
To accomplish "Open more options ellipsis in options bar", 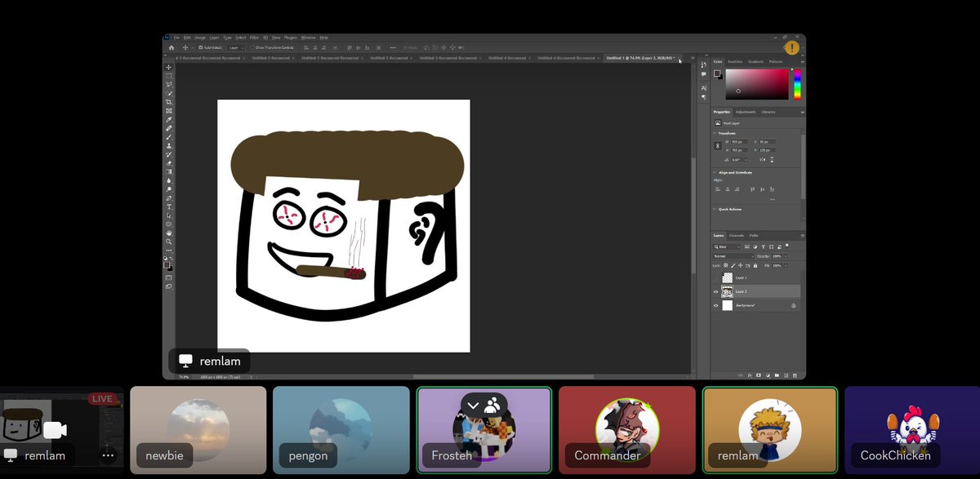I will 393,47.
